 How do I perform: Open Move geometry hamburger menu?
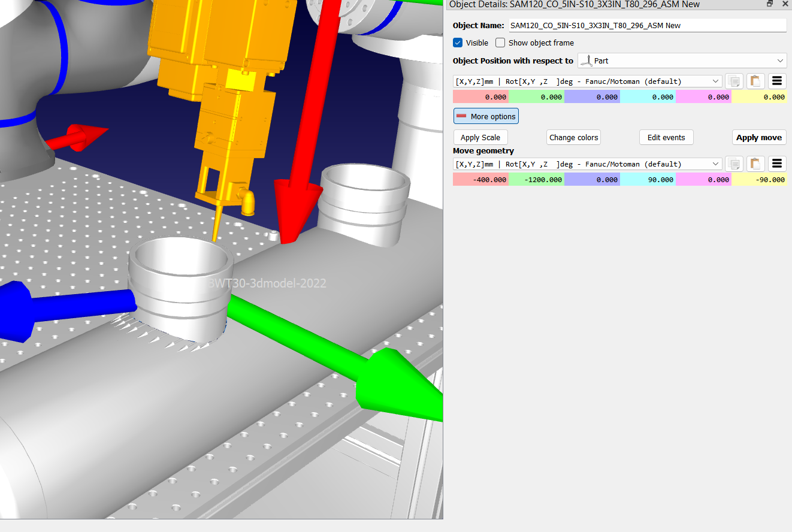[x=777, y=164]
